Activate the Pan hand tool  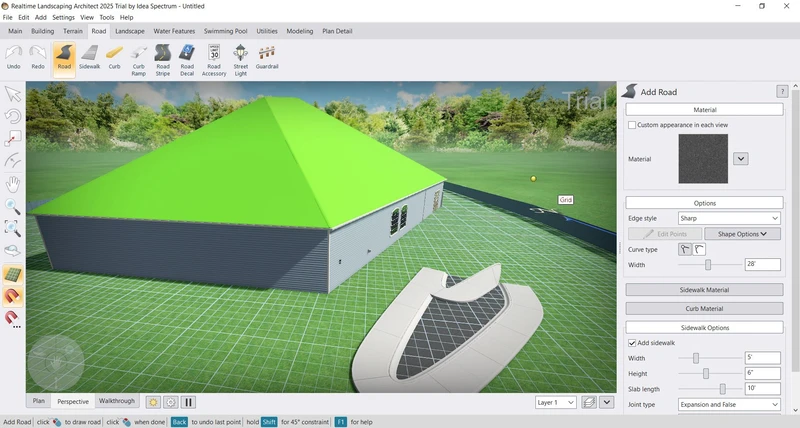coord(13,184)
